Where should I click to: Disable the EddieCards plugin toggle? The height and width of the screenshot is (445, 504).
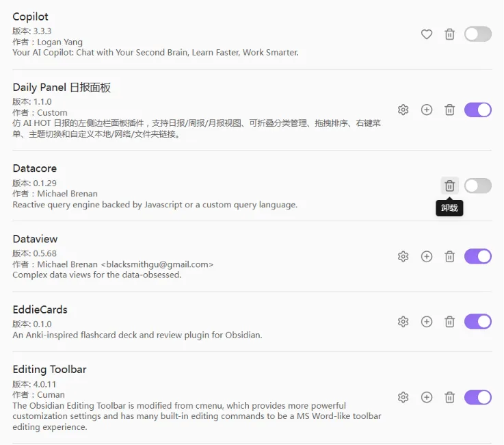[x=477, y=322]
